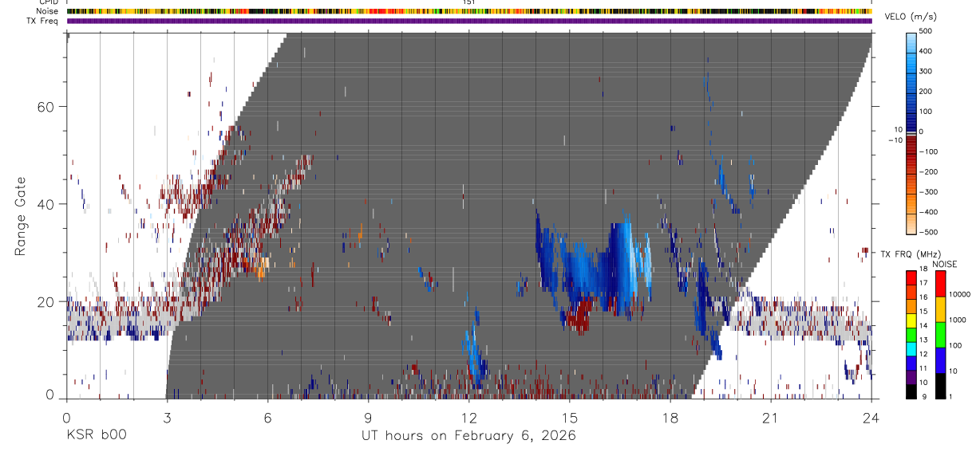Image resolution: width=980 pixels, height=452 pixels.
Task: Click the 6 tick on UT hours axis
Action: point(267,417)
